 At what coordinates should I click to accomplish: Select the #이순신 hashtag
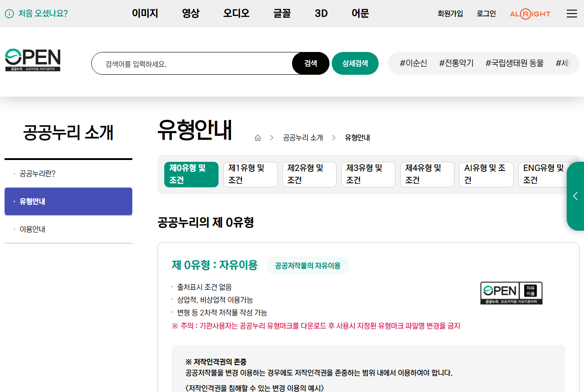click(413, 63)
